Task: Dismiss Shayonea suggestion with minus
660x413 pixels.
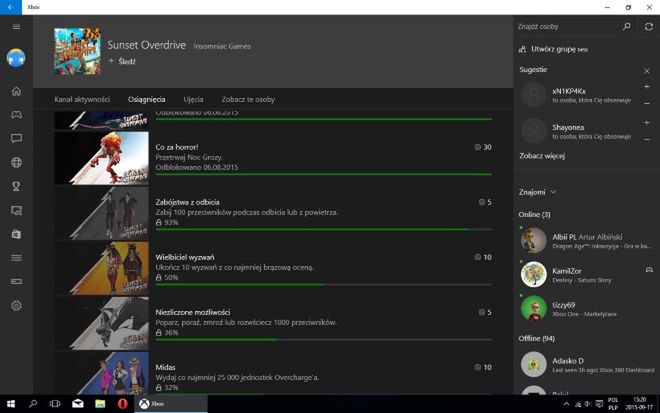Action: click(x=647, y=139)
